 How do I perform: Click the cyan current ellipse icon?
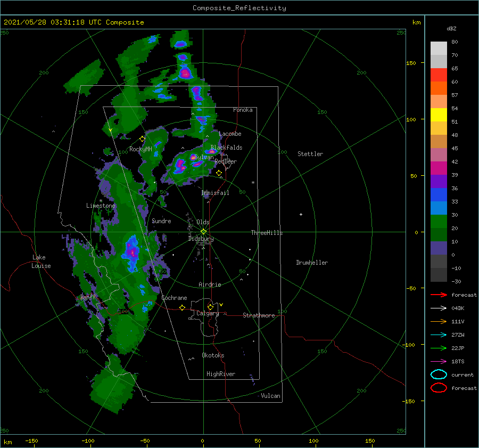click(439, 374)
